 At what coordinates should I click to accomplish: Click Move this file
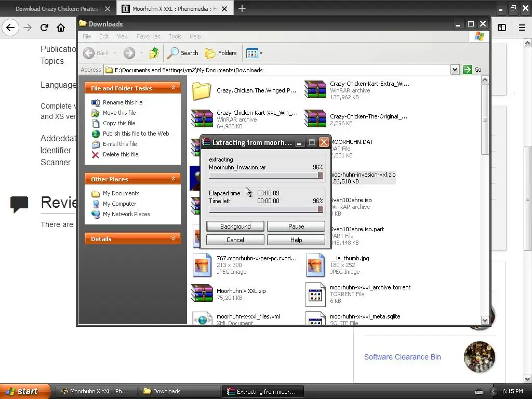119,113
